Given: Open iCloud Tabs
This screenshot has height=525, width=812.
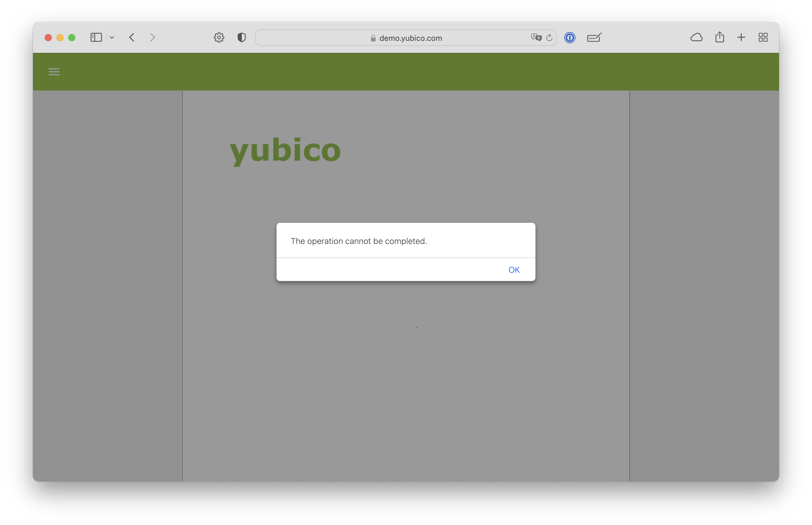Looking at the screenshot, I should pos(696,38).
